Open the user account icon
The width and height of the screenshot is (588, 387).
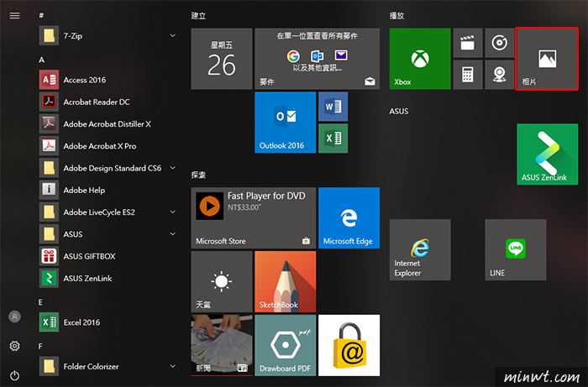pos(14,316)
